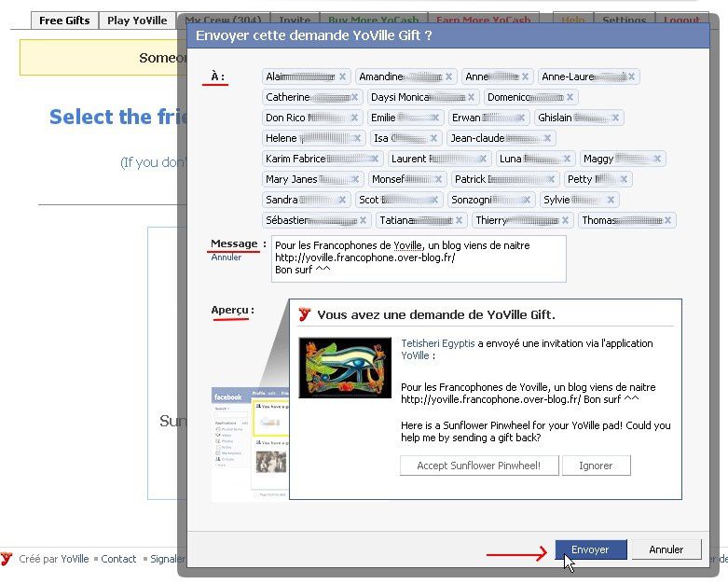Open the YoVille application link in preview
Image resolution: width=728 pixels, height=584 pixels.
click(x=415, y=355)
